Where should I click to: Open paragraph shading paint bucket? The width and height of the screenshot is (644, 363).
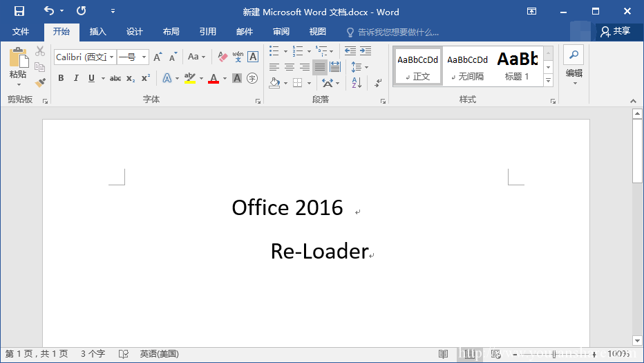click(274, 83)
